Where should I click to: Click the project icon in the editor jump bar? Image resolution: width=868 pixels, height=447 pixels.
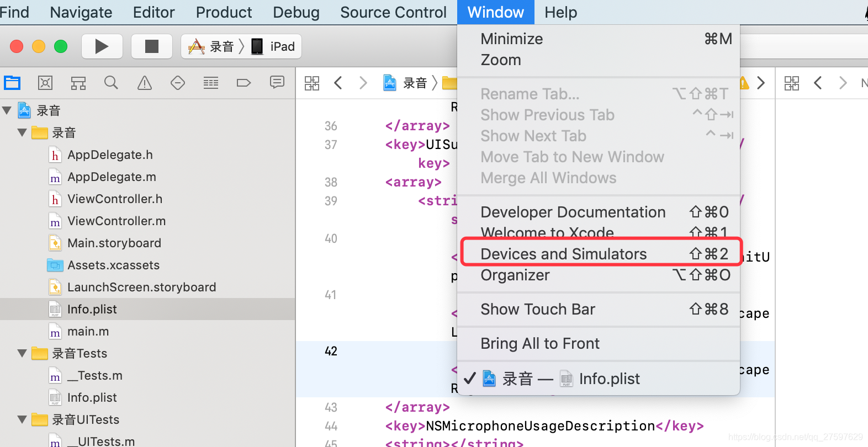[390, 83]
